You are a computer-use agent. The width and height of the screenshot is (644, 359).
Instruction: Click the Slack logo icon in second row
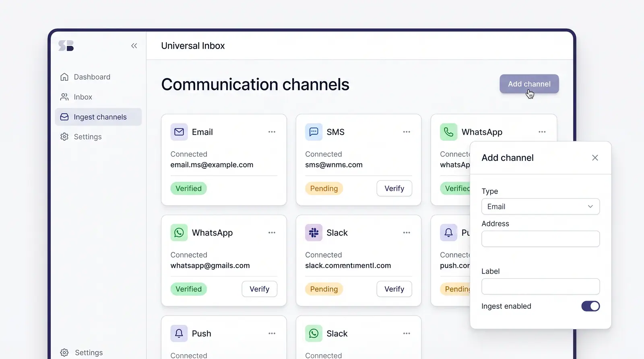(x=314, y=233)
